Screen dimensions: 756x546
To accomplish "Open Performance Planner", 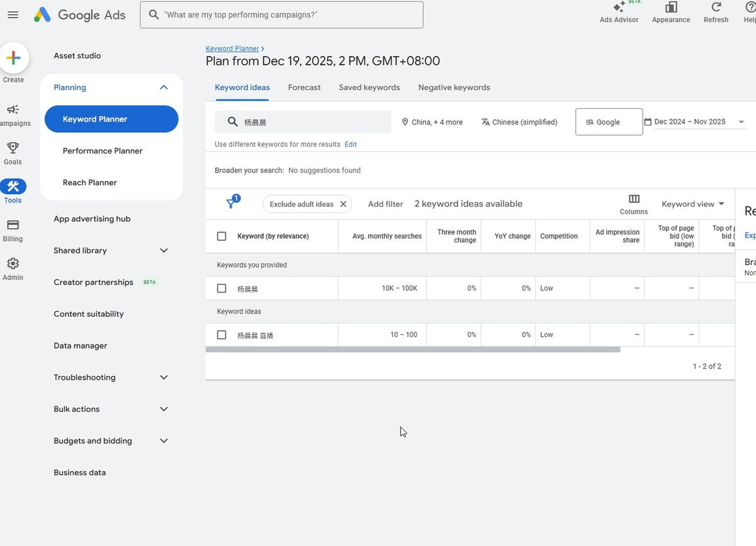I will (x=103, y=151).
